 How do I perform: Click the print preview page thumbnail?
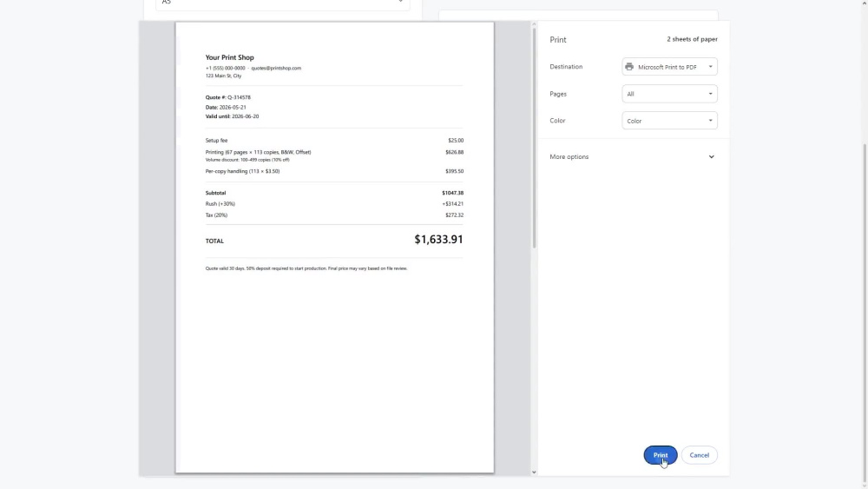(x=334, y=247)
